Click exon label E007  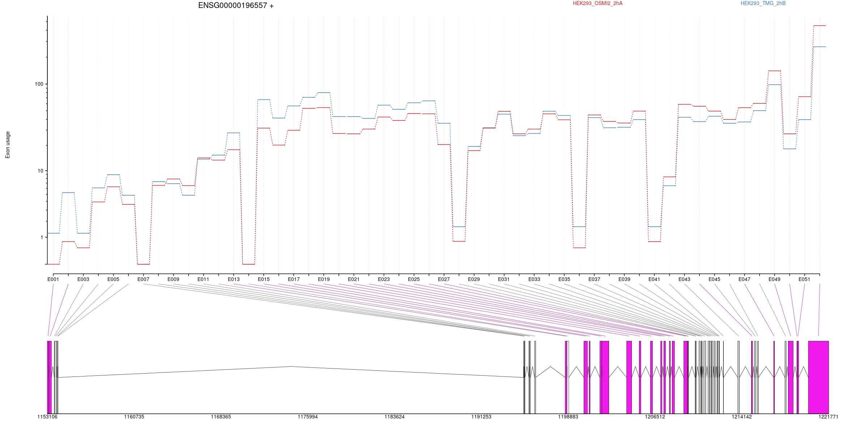(x=143, y=279)
